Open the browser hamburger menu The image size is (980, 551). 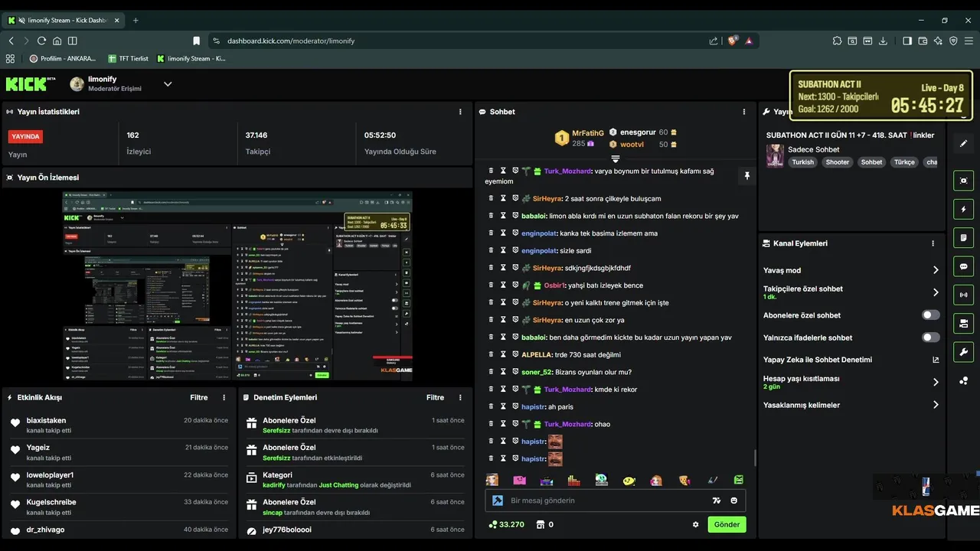click(969, 41)
